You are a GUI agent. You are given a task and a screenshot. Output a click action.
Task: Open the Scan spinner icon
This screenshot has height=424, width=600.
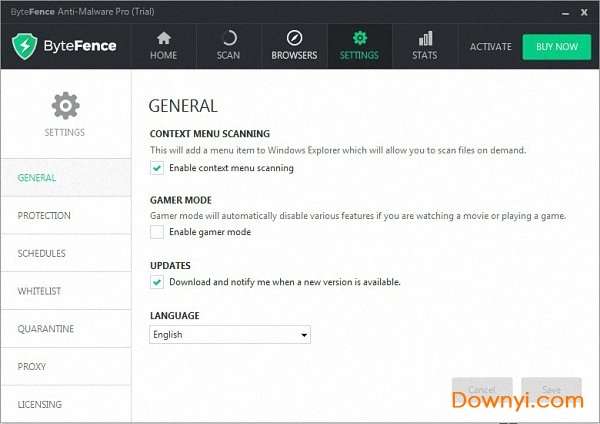tap(228, 39)
